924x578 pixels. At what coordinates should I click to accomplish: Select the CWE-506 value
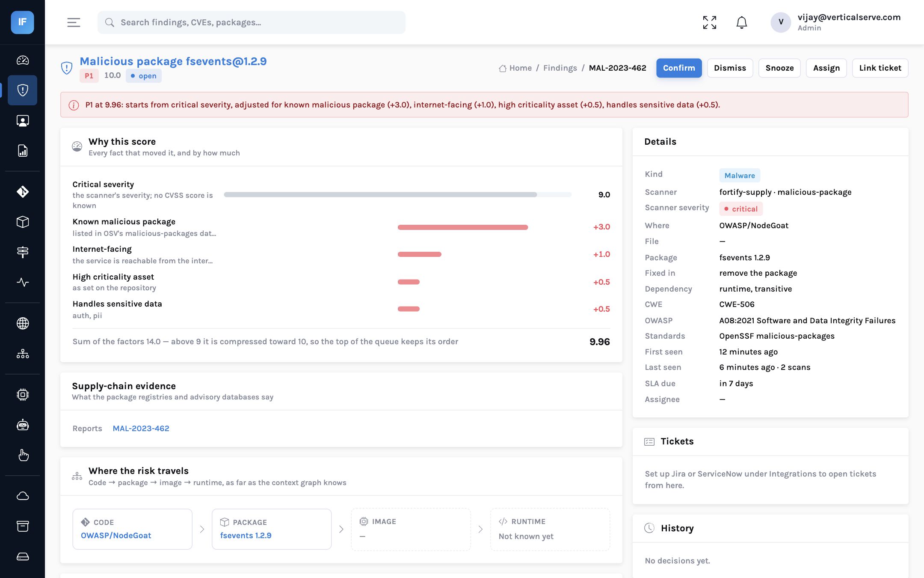737,304
